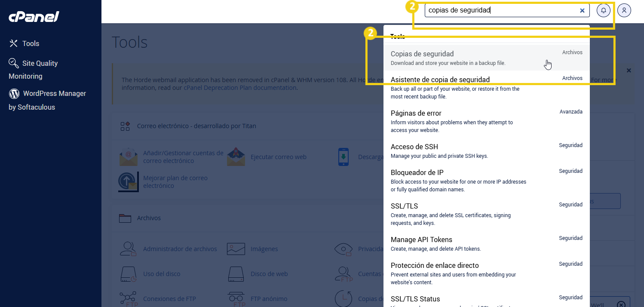Image resolution: width=644 pixels, height=307 pixels.
Task: Click the Tools wrench icon in sidebar
Action: click(14, 43)
